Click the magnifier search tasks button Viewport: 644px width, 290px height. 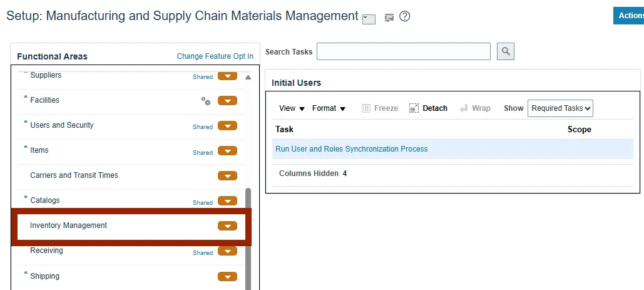505,51
